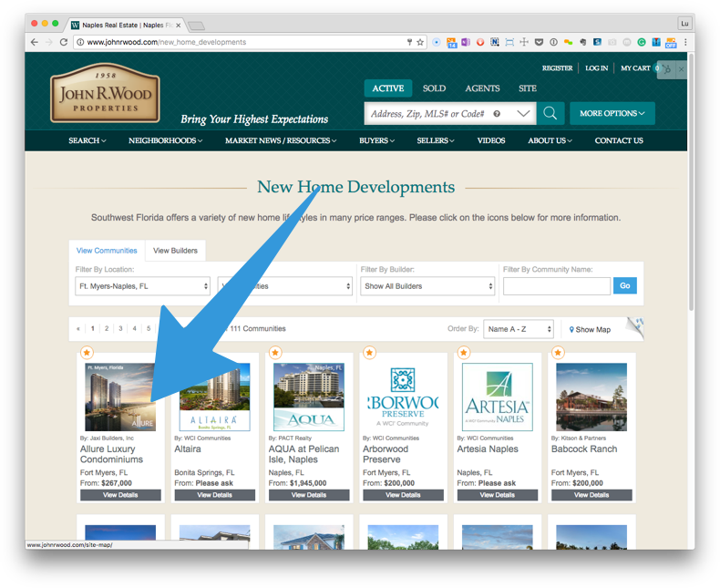The width and height of the screenshot is (720, 588).
Task: Click the browser back arrow
Action: (x=35, y=42)
